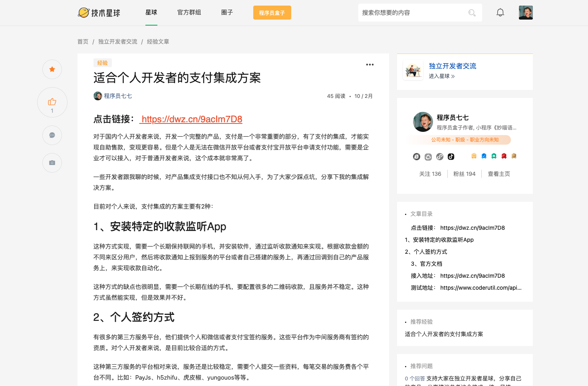588x386 pixels.
Task: Click the search magnifier icon
Action: 472,13
